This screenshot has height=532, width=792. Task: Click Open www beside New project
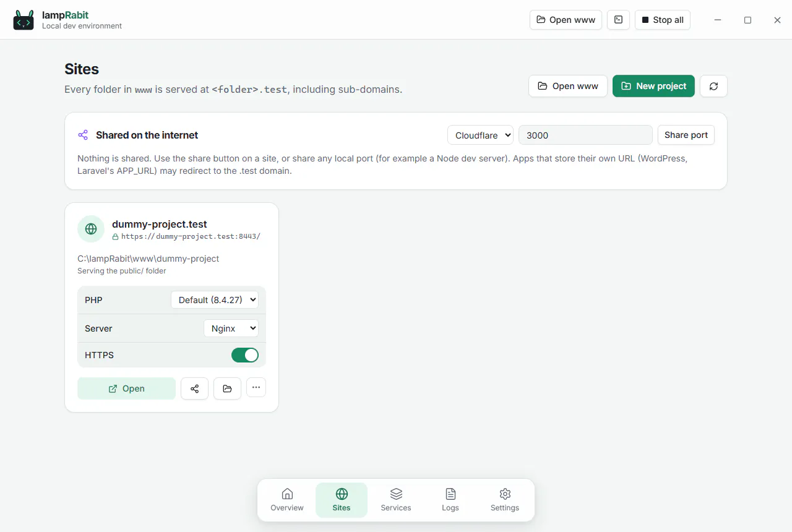click(568, 86)
